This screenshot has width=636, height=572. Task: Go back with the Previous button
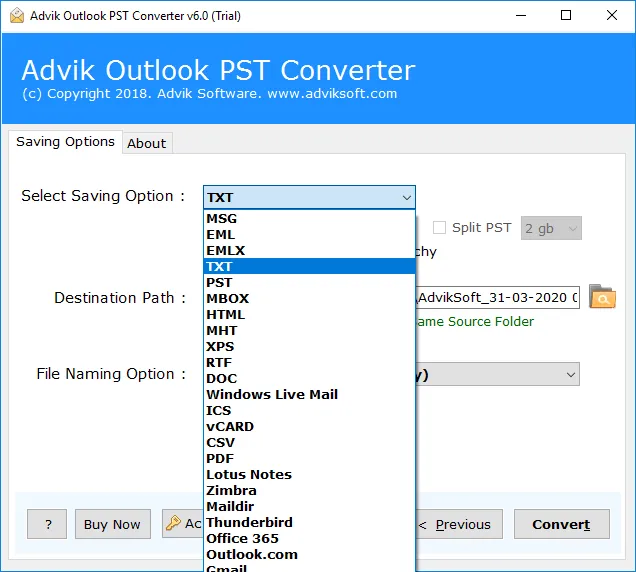pyautogui.click(x=459, y=524)
